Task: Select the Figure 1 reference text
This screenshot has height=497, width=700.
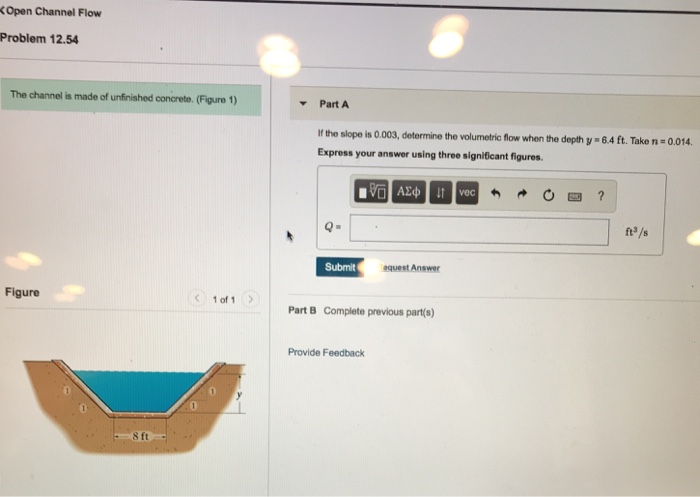Action: (217, 99)
